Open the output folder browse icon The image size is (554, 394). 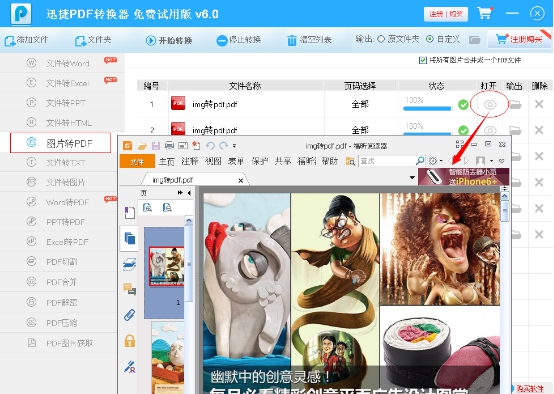pos(475,40)
